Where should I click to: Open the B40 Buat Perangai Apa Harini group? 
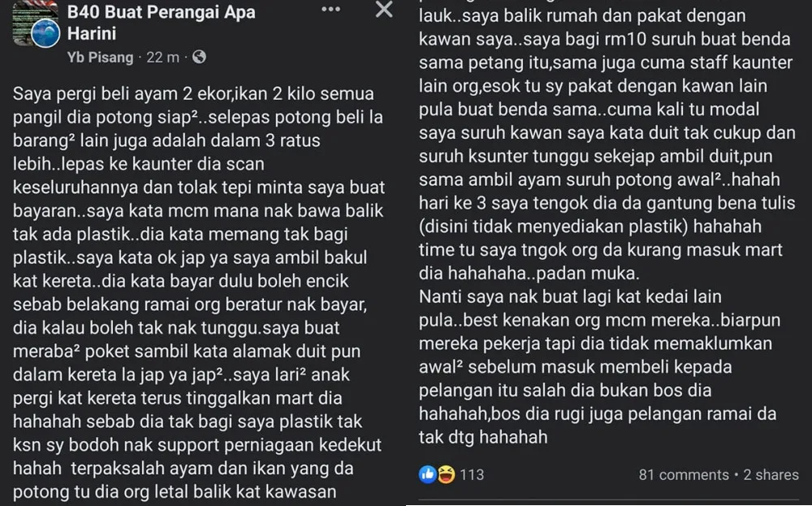tap(161, 22)
